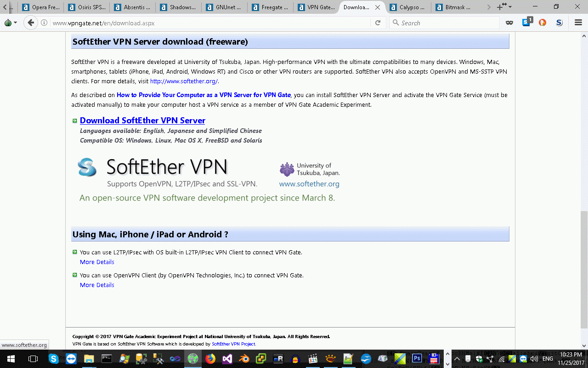This screenshot has width=588, height=368.
Task: Click the DuckDuckGo toolbar icon
Action: pyautogui.click(x=543, y=23)
